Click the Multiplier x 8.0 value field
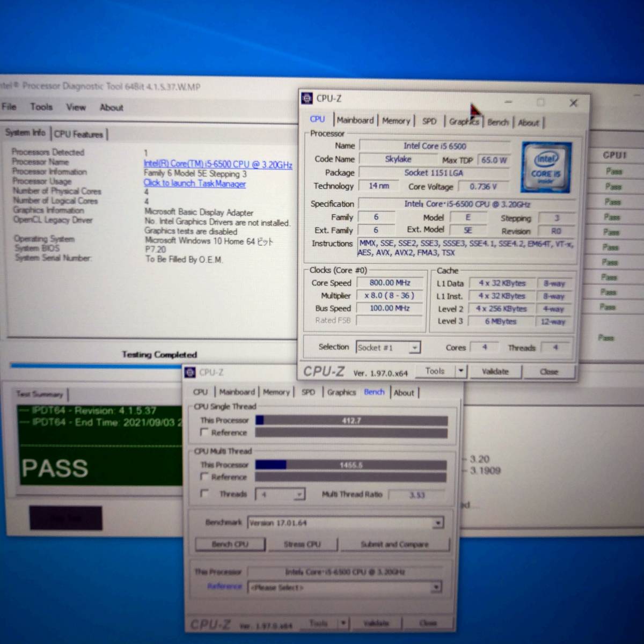 click(389, 296)
